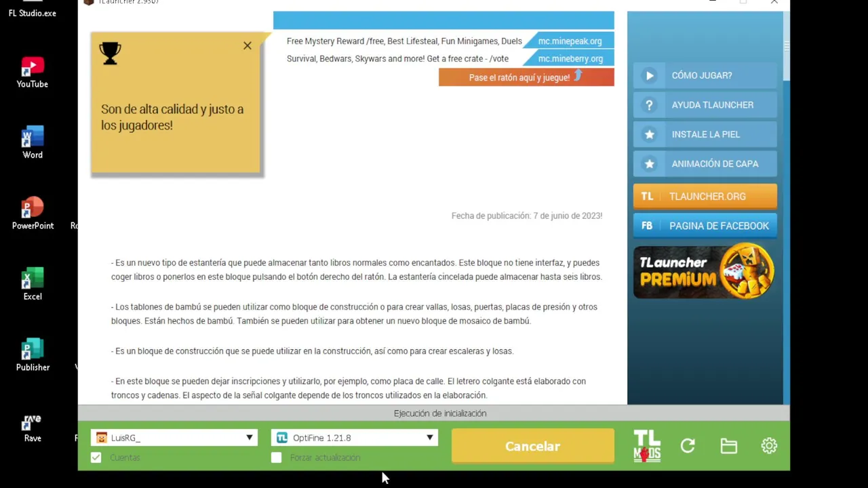Open the PAGINA DE FACEBOOK button
Screen dimensions: 868x488
(705, 226)
